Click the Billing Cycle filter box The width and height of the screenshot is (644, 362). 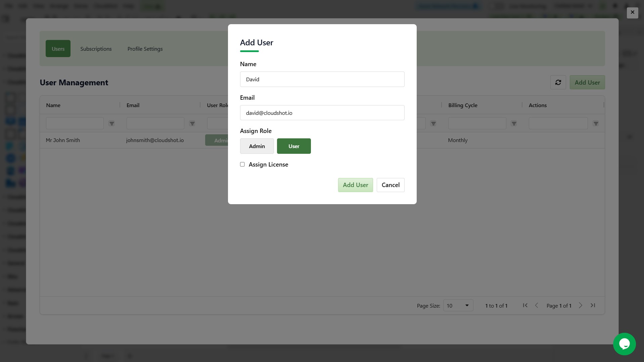tap(477, 123)
